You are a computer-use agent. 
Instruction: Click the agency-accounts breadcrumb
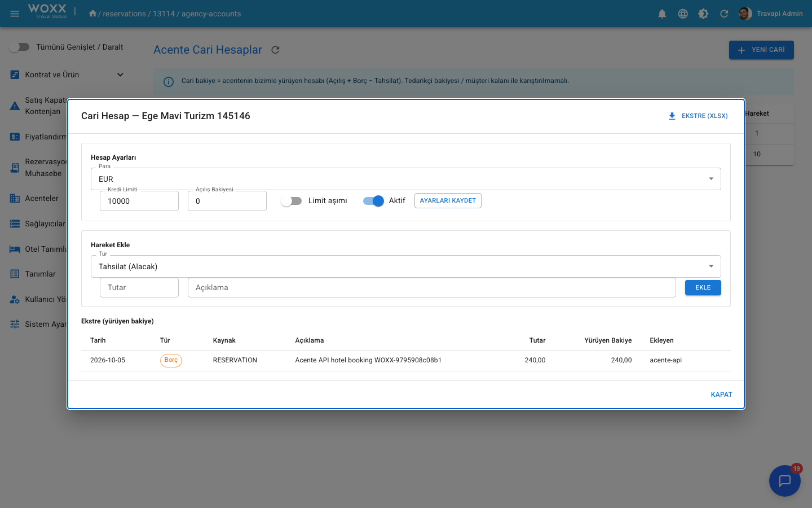coord(211,14)
